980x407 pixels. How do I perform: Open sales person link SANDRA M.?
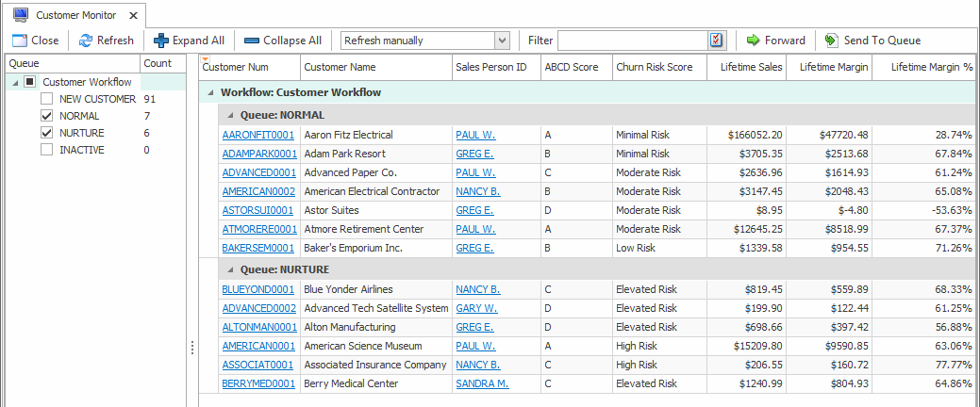481,383
